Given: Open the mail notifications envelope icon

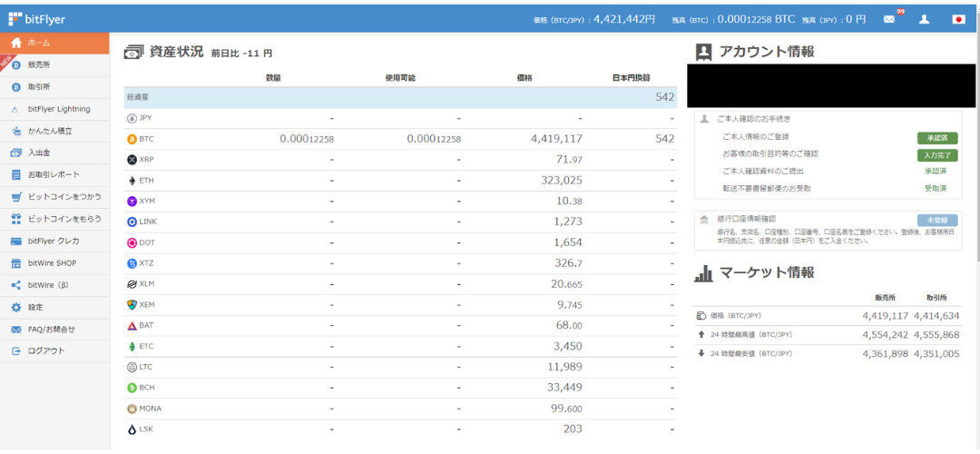Looking at the screenshot, I should 888,19.
